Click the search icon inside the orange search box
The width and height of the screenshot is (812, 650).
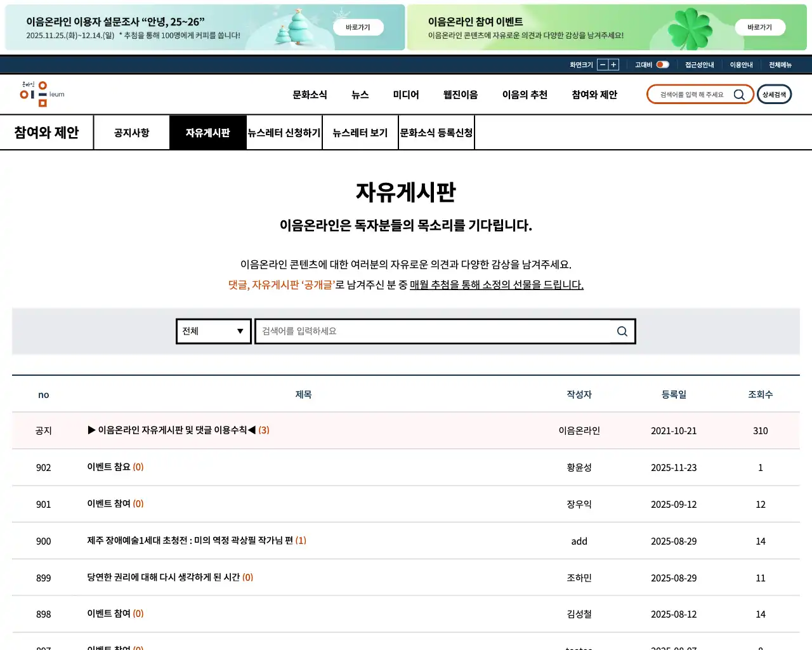(739, 94)
